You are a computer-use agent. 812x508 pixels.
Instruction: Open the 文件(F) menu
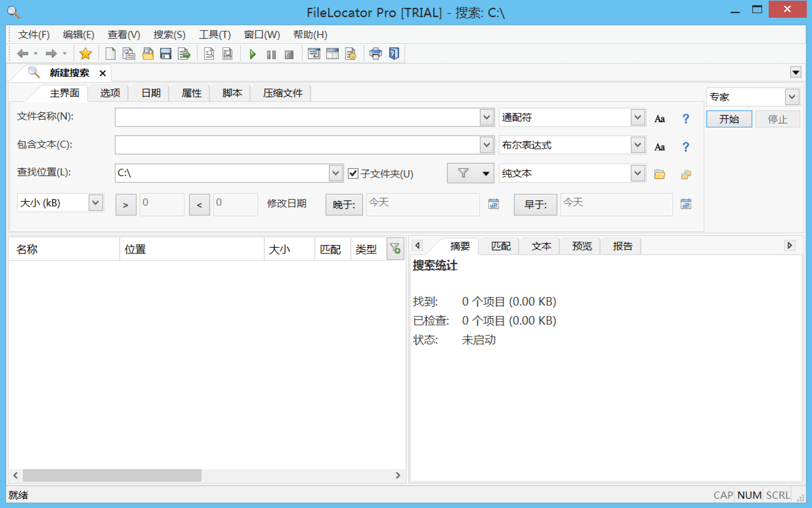34,35
